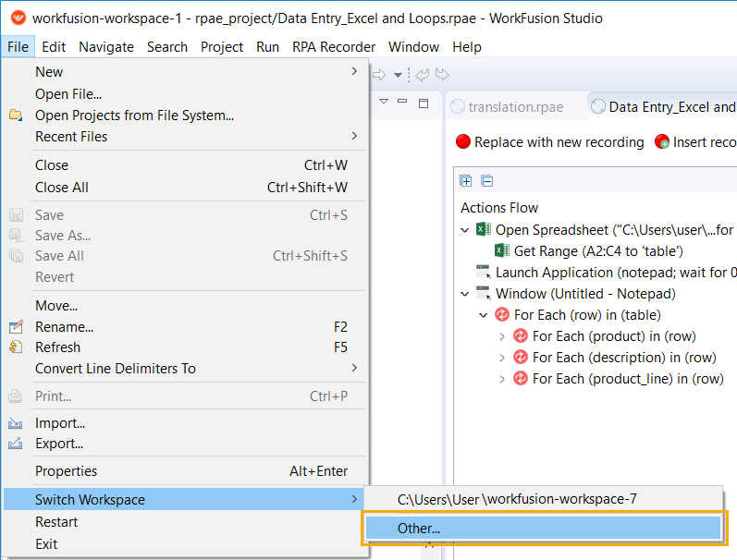Screen dimensions: 737x560
Task: Open the forward history dropdown arrow
Action: click(398, 75)
